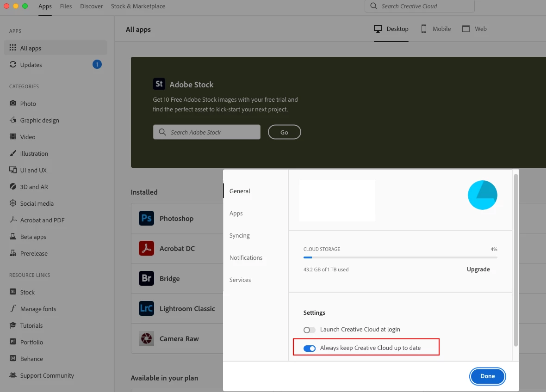Screen dimensions: 546x392
Task: Click the Video film icon
Action: [x=13, y=137]
